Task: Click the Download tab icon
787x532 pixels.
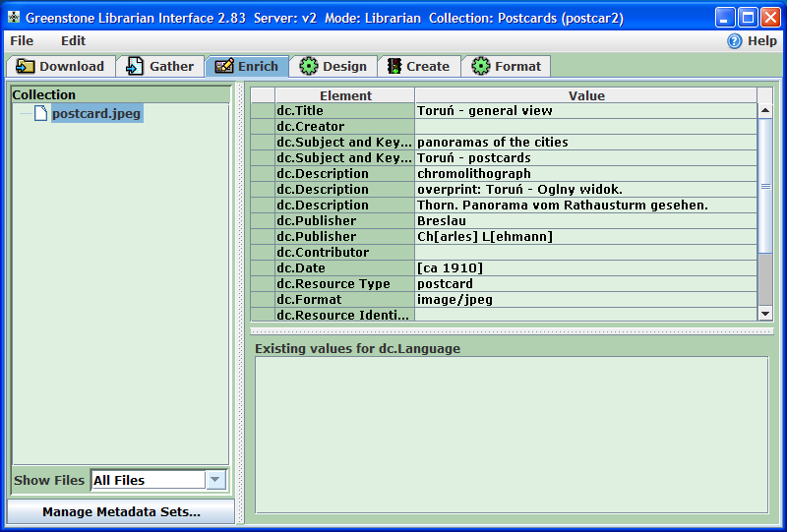Action: tap(25, 66)
